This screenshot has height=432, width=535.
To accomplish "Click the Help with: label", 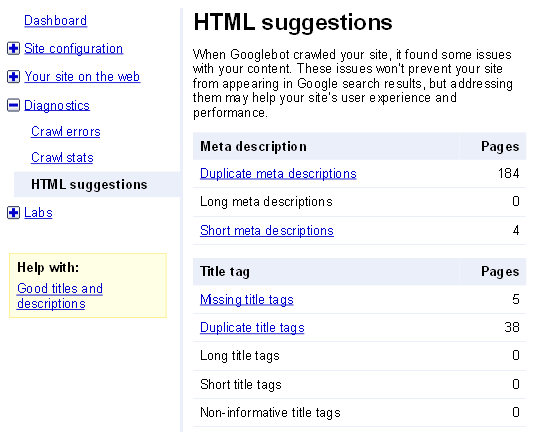I will (x=48, y=267).
